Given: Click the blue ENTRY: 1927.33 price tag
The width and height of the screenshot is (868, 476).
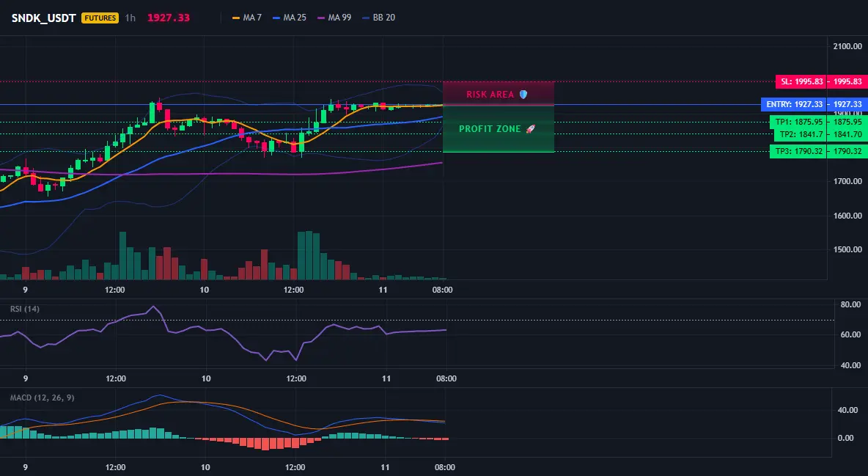Looking at the screenshot, I should (794, 104).
